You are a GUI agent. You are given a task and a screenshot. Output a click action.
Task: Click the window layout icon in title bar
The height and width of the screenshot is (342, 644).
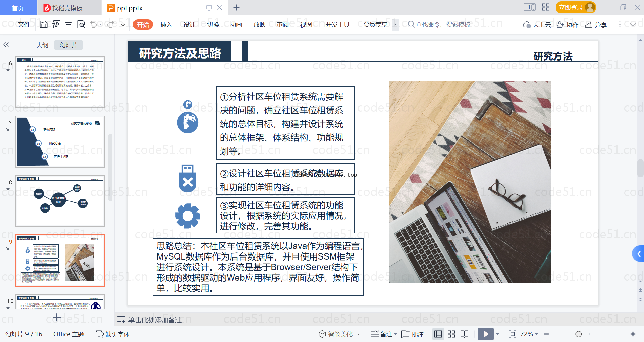click(529, 7)
